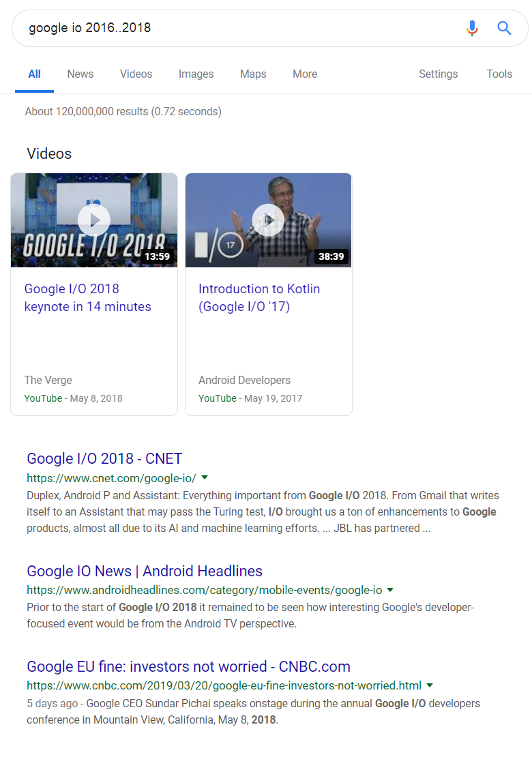Click the '5 days ago' snippet text
The image size is (532, 757).
pyautogui.click(x=52, y=703)
